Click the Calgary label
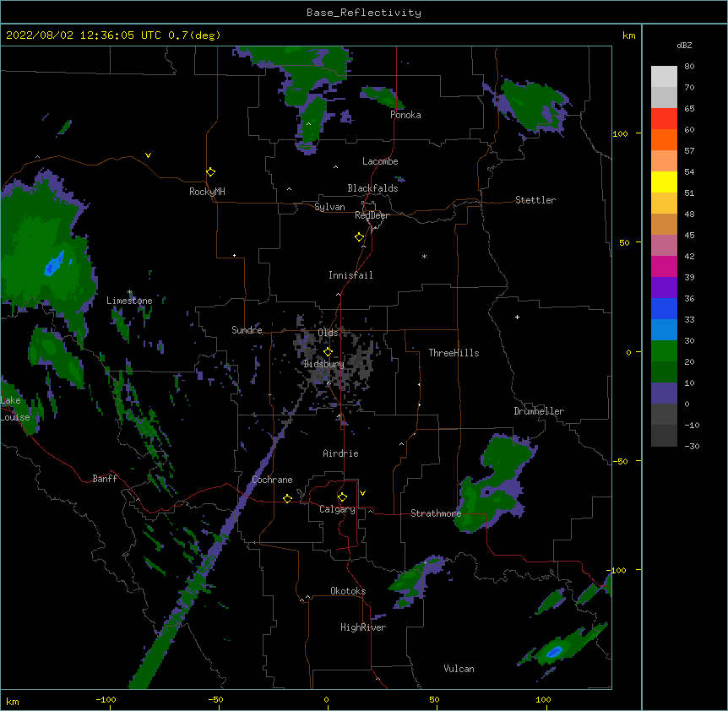 [337, 509]
